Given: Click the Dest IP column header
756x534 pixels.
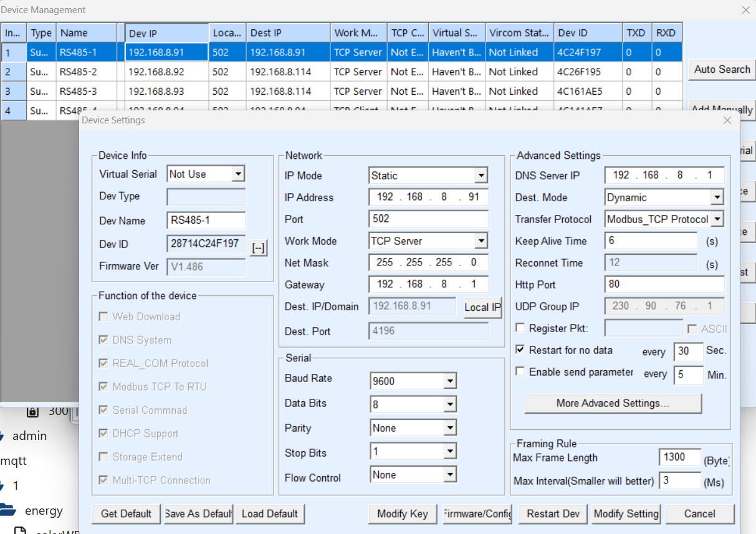Looking at the screenshot, I should tap(289, 33).
